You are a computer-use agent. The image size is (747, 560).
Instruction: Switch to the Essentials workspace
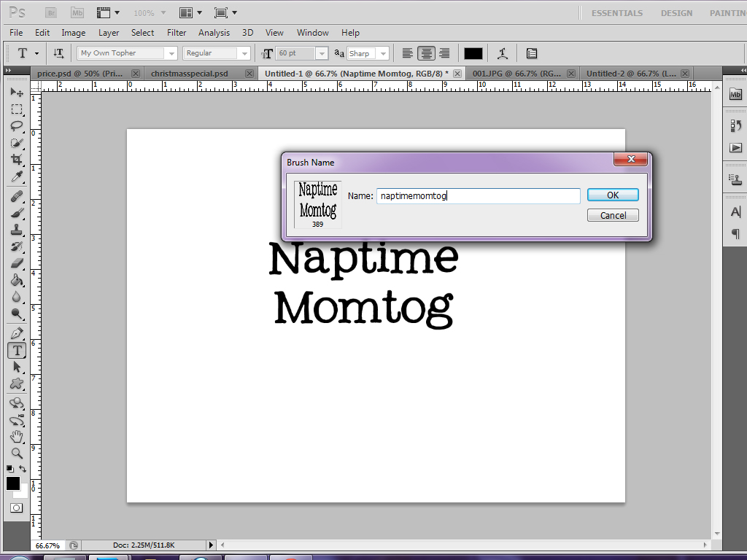tap(617, 13)
